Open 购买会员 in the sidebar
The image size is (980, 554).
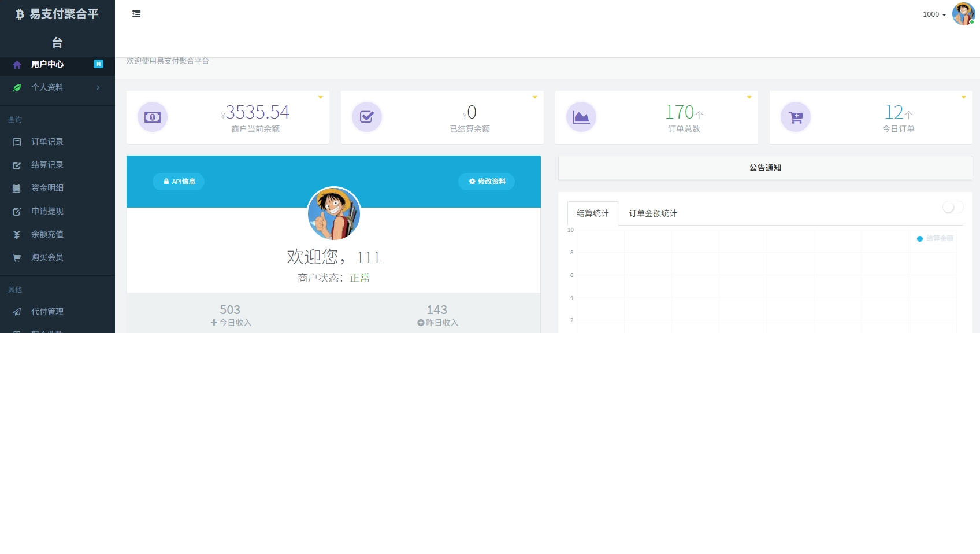coord(57,258)
